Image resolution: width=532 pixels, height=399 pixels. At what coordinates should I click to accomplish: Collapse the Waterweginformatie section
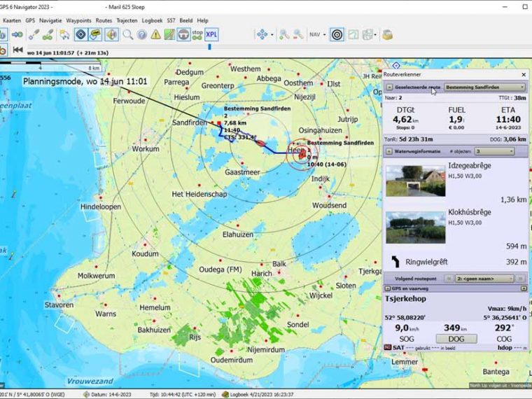coord(389,151)
